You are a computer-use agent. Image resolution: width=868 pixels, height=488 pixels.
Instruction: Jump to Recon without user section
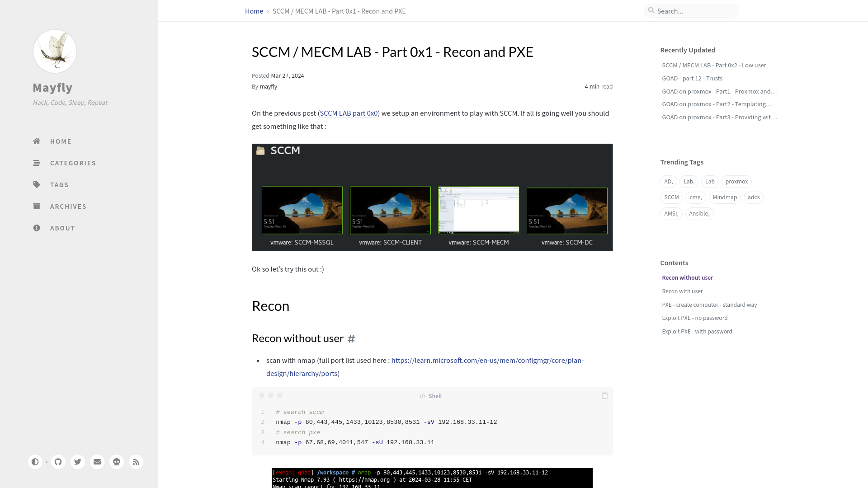(687, 278)
